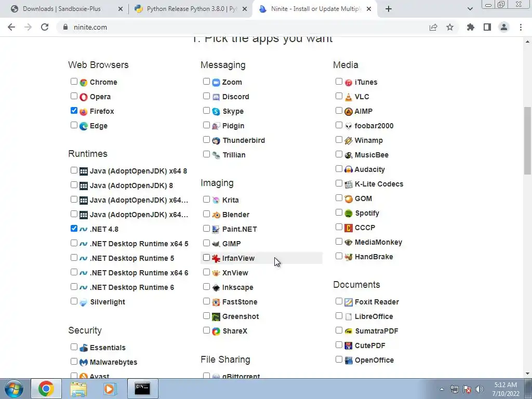Click the ShareX icon
The width and height of the screenshot is (532, 399).
(216, 331)
